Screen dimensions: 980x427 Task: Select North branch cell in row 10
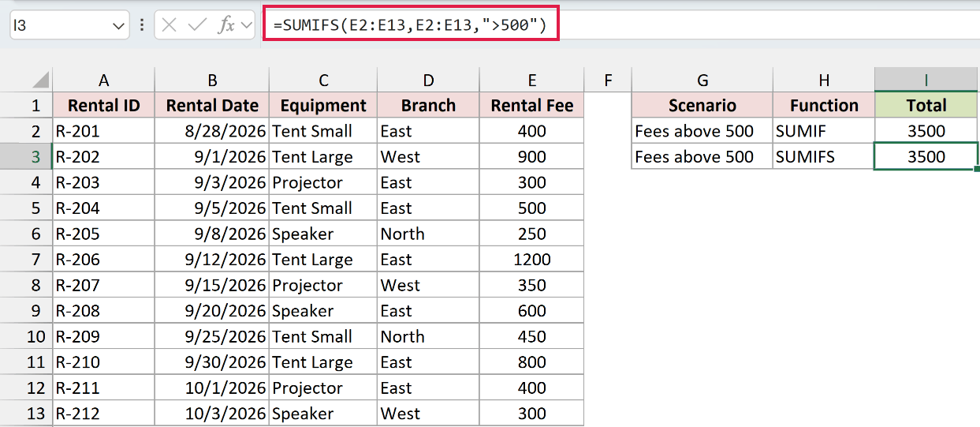428,336
